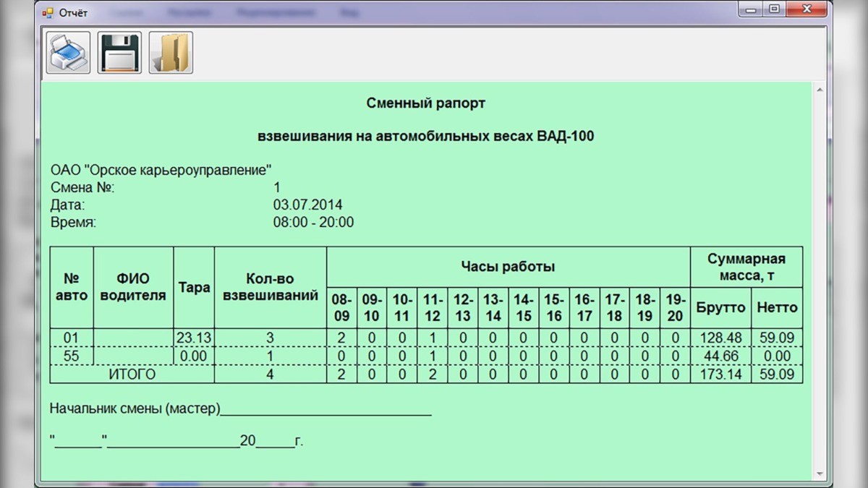Maximize the Отчёт report window

775,10
